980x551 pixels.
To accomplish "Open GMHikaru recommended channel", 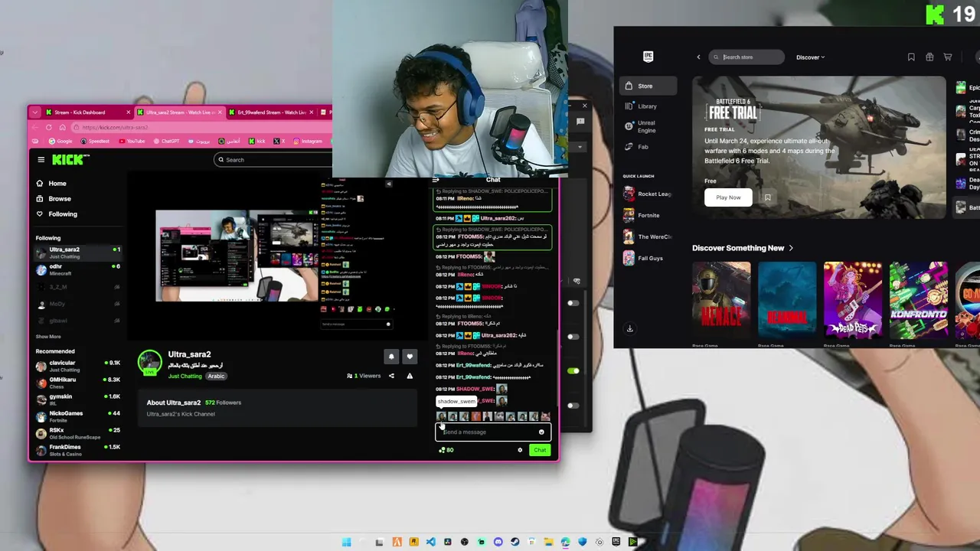I will [x=77, y=383].
